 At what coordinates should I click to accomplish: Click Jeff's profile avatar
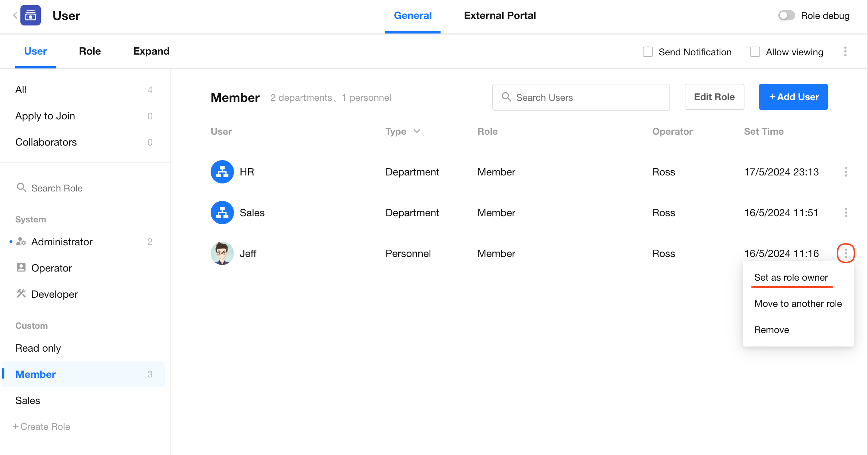(x=222, y=253)
